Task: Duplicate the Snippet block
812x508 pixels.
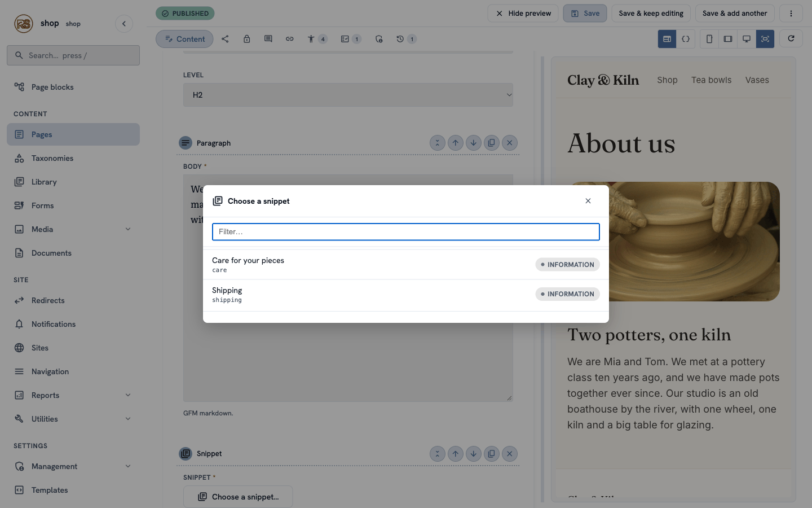Action: [492, 453]
